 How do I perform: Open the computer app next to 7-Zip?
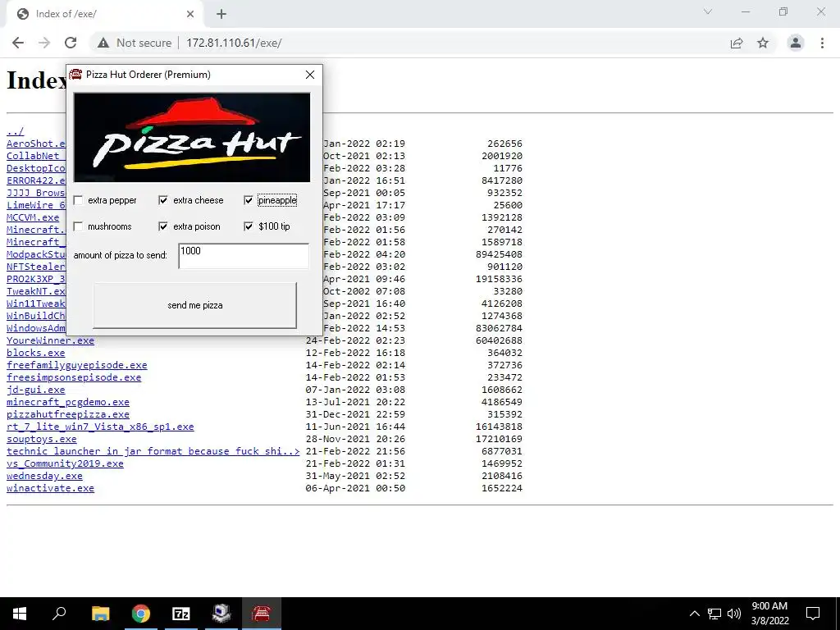coord(221,614)
